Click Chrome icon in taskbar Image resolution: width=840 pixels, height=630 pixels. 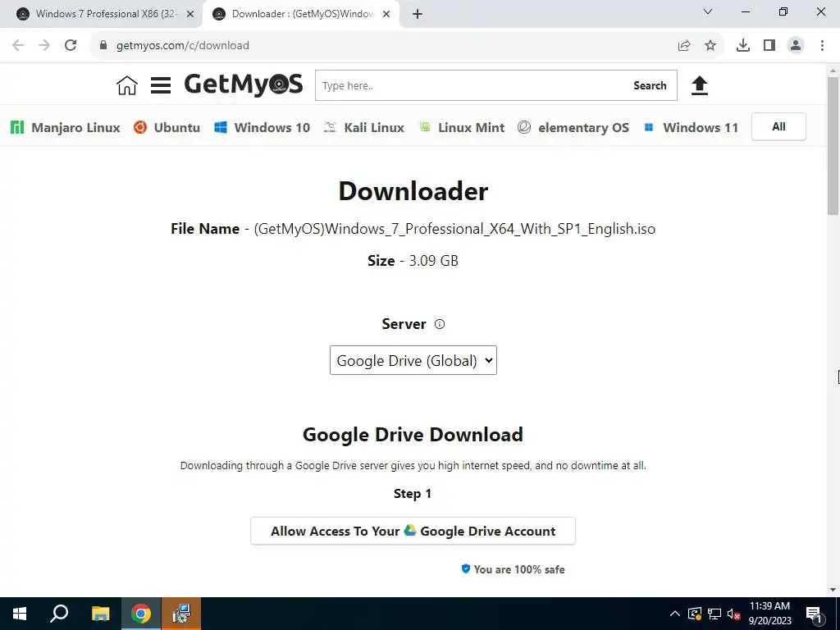tap(141, 614)
